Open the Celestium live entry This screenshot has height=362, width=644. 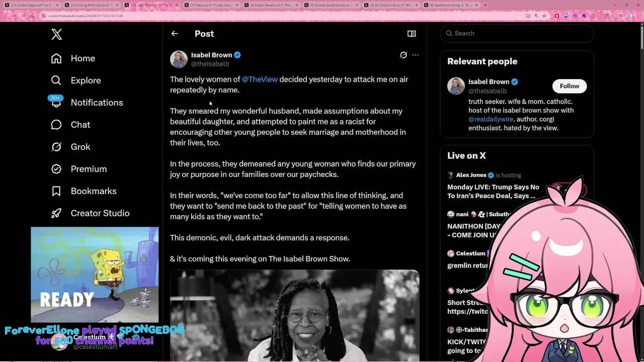click(x=467, y=259)
